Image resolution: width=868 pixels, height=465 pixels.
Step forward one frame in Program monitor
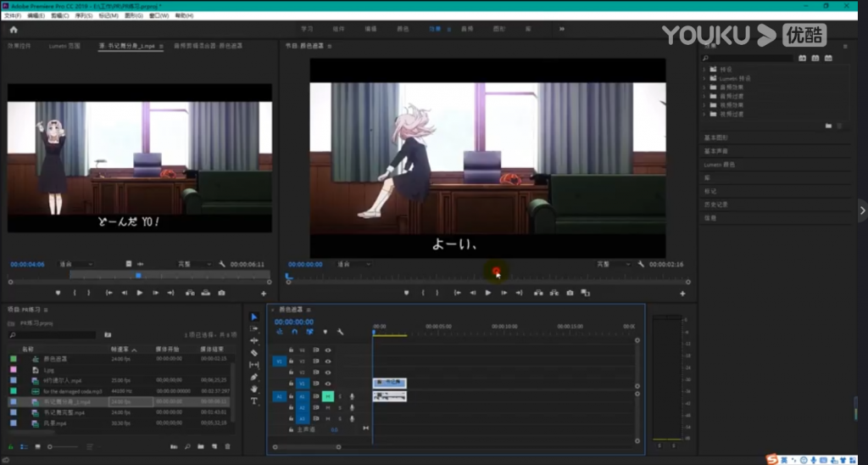click(x=504, y=293)
